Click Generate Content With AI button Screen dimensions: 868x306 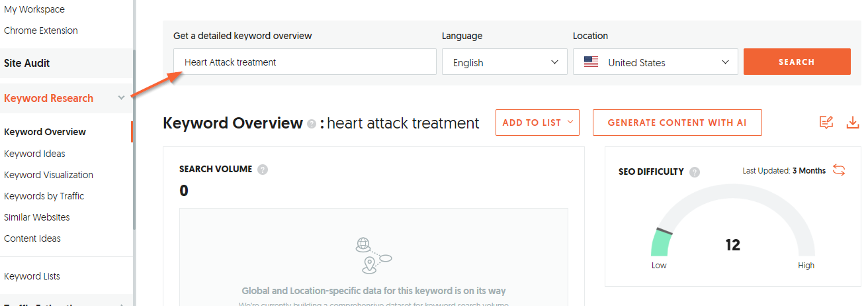[x=677, y=123]
